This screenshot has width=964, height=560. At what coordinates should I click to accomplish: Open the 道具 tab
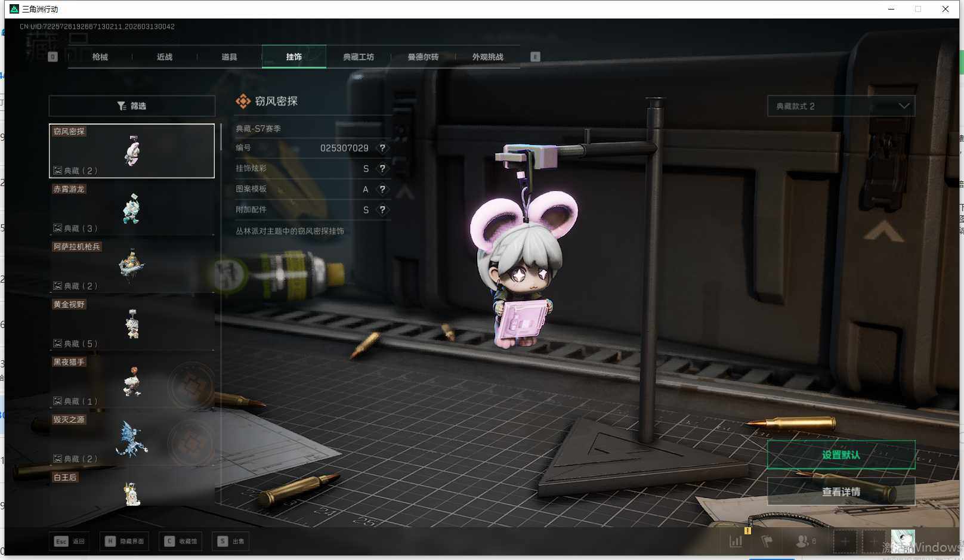pyautogui.click(x=229, y=57)
